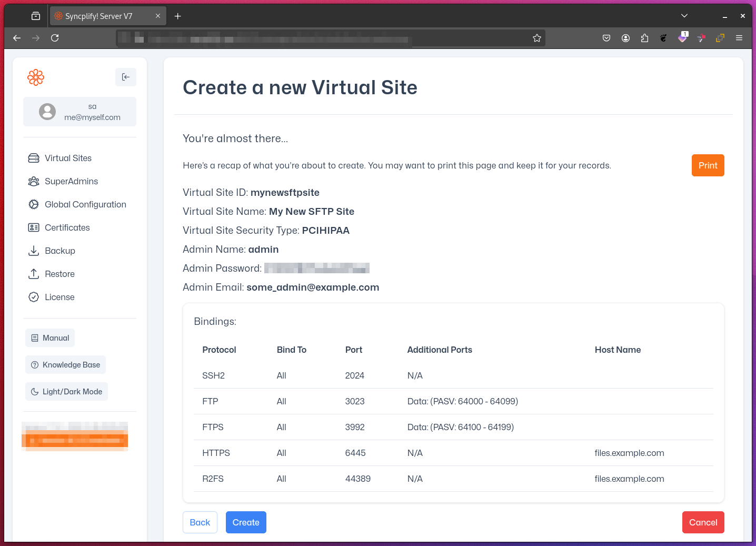The height and width of the screenshot is (546, 756).
Task: Open the Restore section
Action: pyautogui.click(x=59, y=274)
